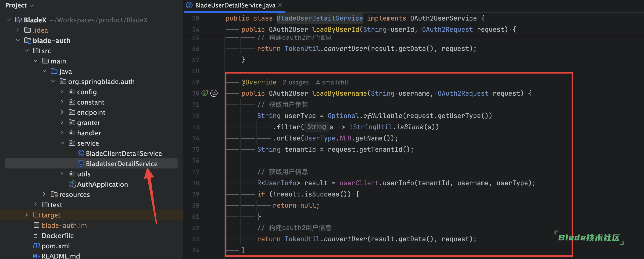Click the .idea folder icon

tap(28, 30)
